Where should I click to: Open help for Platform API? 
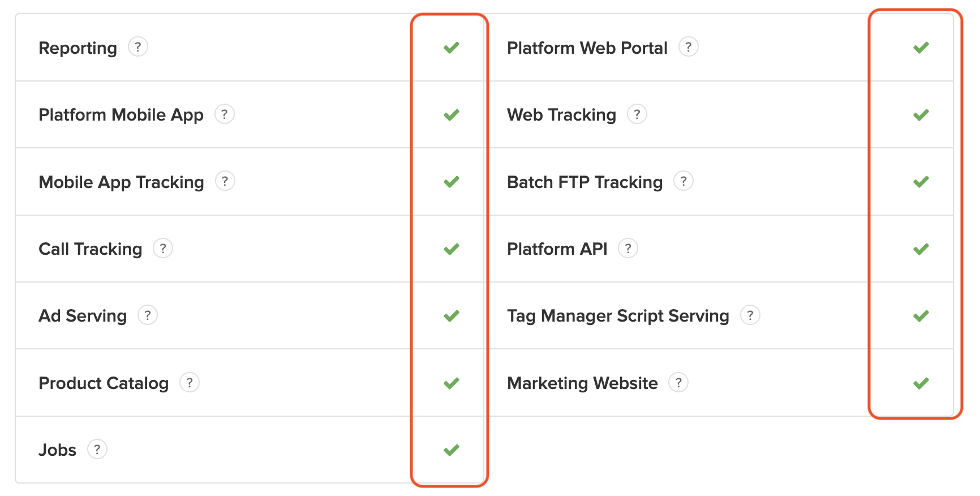click(628, 248)
